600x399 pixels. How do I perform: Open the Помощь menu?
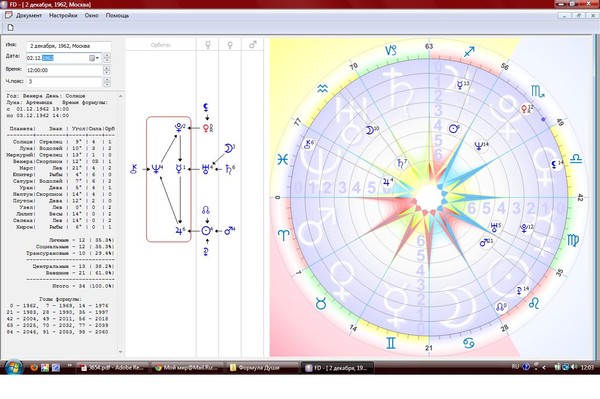[x=117, y=16]
